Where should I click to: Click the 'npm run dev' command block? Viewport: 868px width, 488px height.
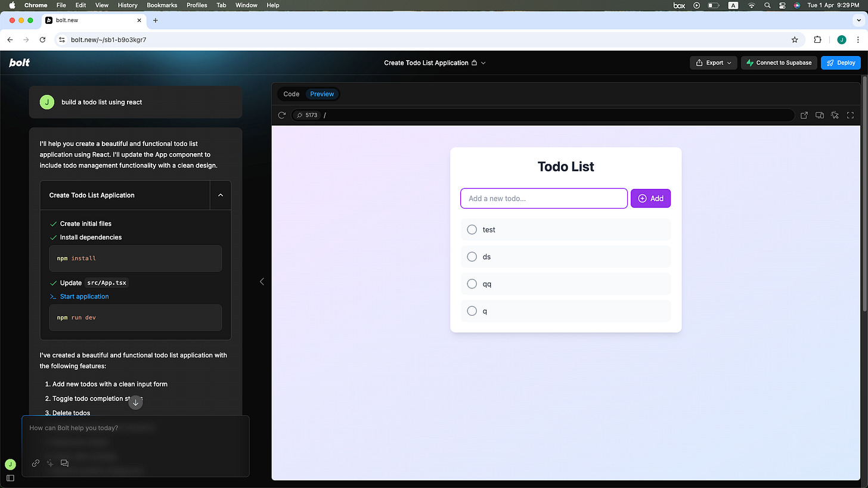(x=135, y=318)
